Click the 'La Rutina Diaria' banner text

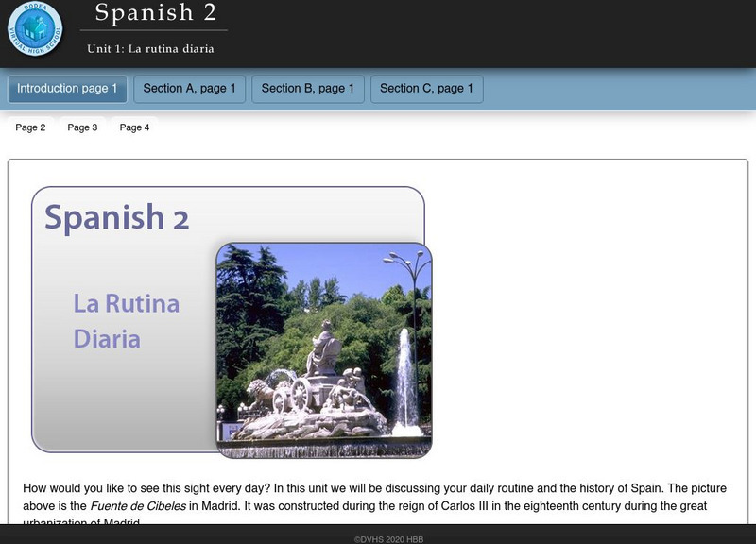pos(127,321)
